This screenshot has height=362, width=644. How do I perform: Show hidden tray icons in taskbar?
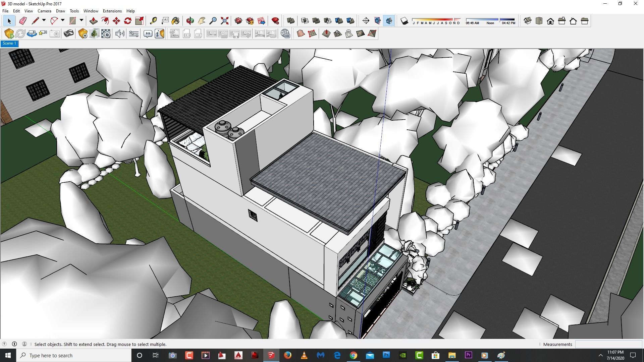pos(600,355)
